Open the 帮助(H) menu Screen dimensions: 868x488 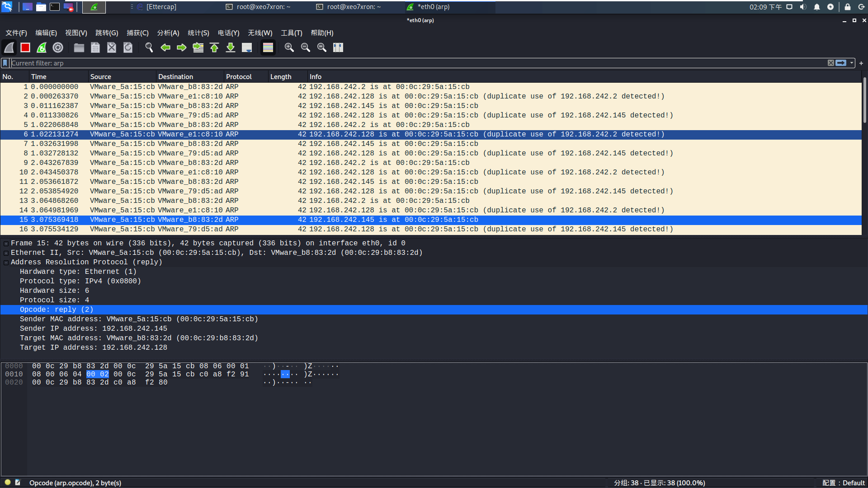tap(322, 33)
